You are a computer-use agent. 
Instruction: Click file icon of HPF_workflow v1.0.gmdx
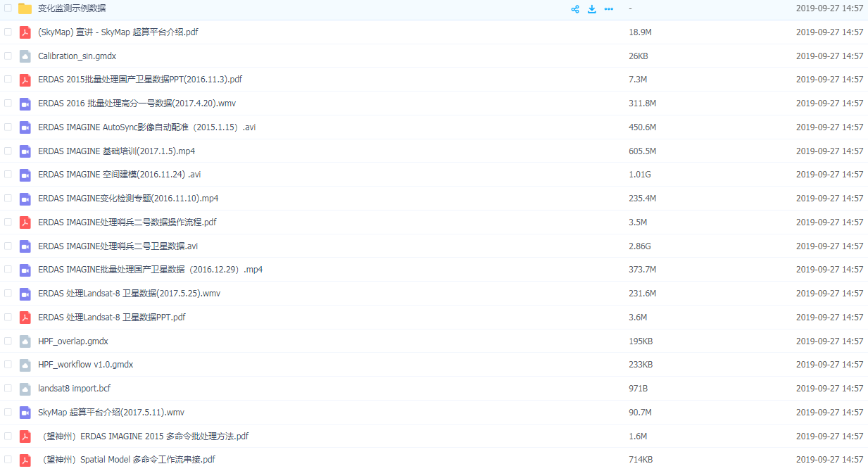coord(25,365)
